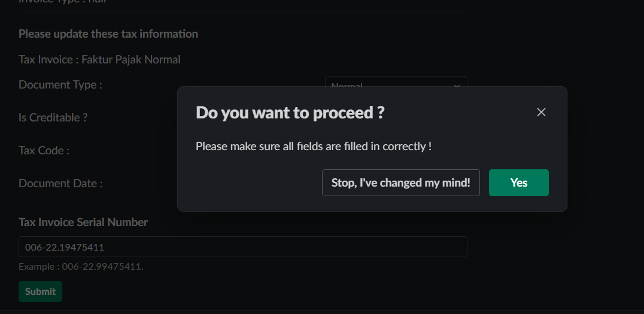Click the example serial number hint text
Viewport: 644px width, 314px height.
81,266
